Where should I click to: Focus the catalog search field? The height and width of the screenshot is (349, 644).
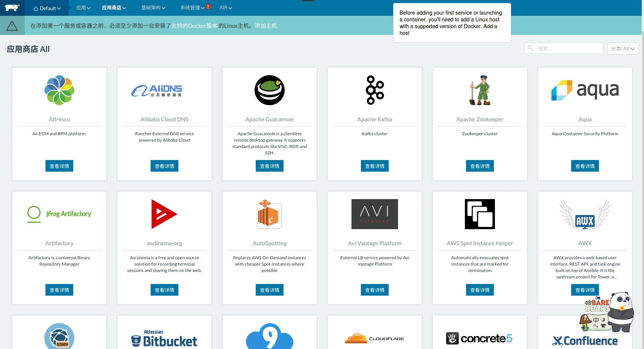[x=564, y=48]
